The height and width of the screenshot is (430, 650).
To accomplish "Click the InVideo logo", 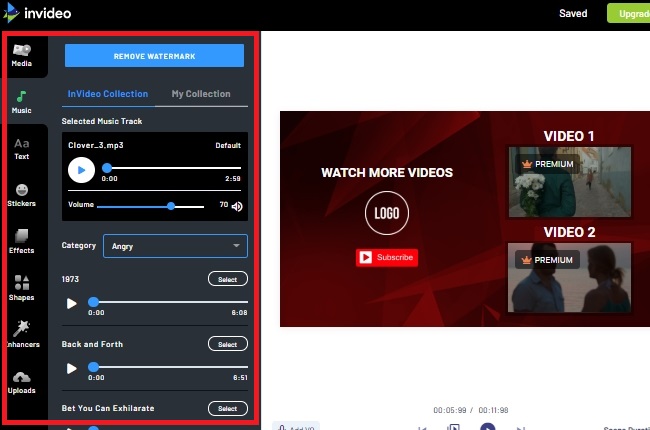I will click(37, 12).
